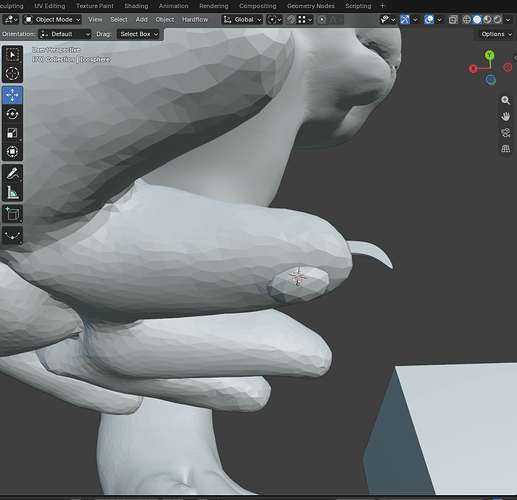Open proportional falloff curve dropdown
The image size is (517, 500).
click(336, 20)
